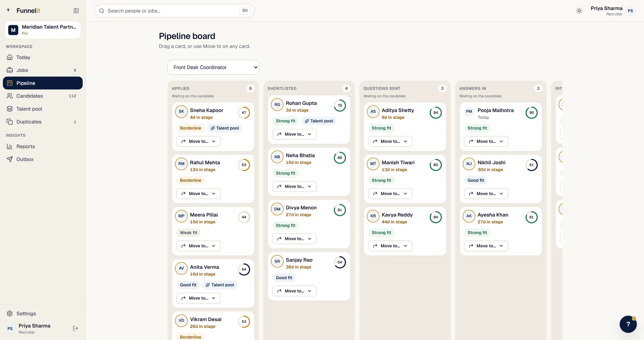Open Talent pool in the sidebar

point(43,109)
